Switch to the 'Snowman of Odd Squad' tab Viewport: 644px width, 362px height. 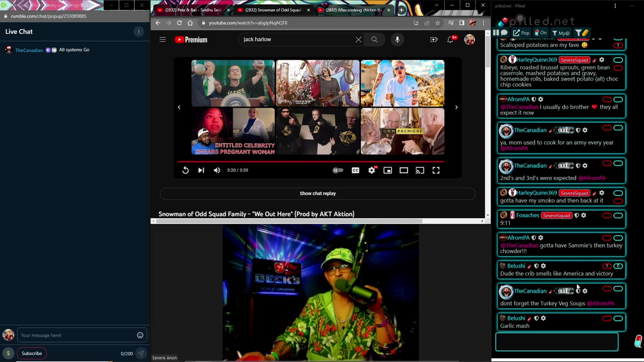[273, 10]
